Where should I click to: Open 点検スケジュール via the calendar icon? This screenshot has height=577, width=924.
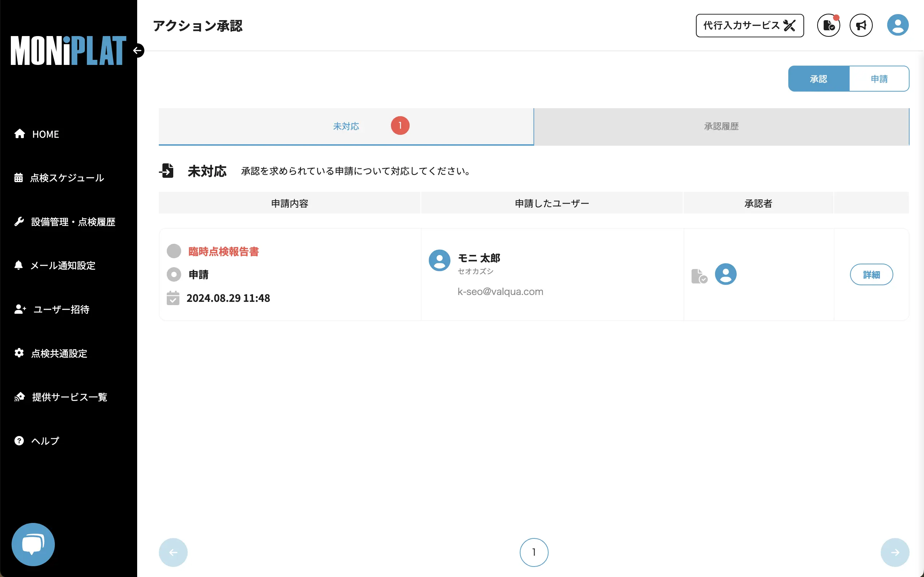pyautogui.click(x=67, y=178)
